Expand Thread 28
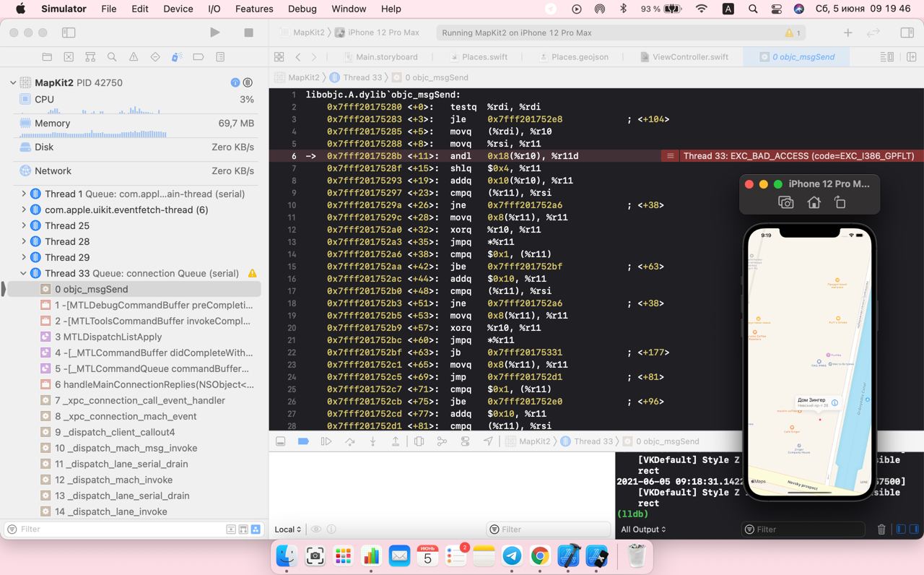The height and width of the screenshot is (575, 924). (x=24, y=241)
